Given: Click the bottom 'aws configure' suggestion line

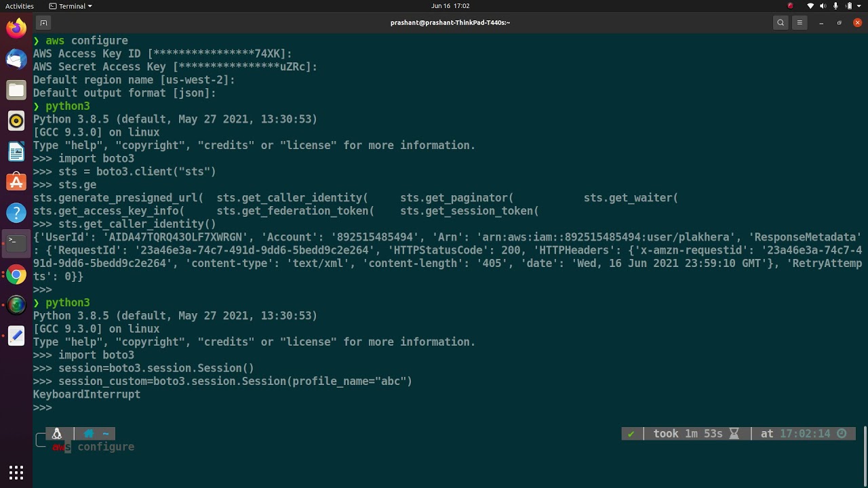Looking at the screenshot, I should [x=94, y=447].
